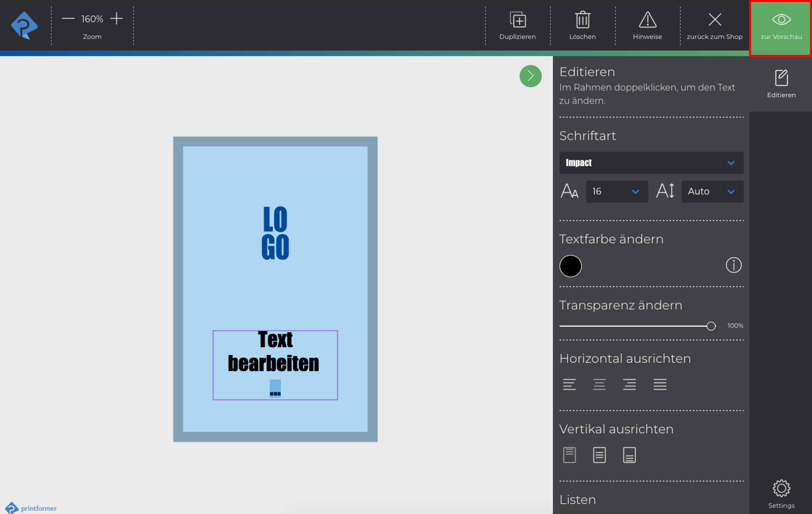
Task: Collapse panel with green arrow button
Action: pyautogui.click(x=530, y=76)
